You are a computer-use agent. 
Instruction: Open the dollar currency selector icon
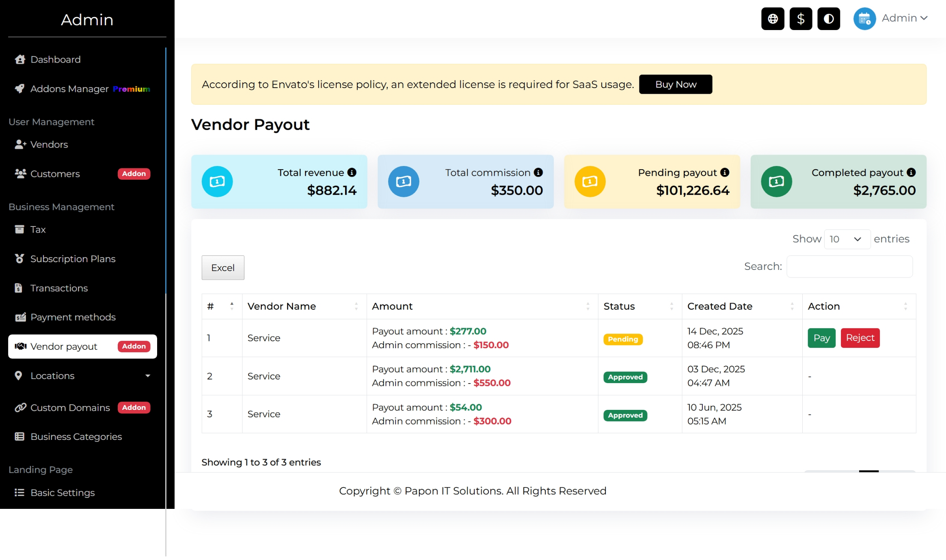point(800,19)
